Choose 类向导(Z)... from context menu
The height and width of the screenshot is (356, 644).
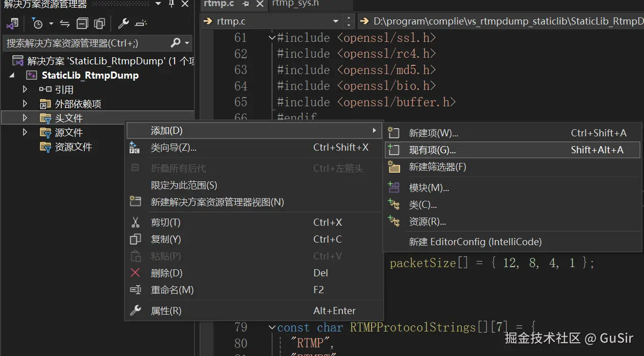point(254,148)
